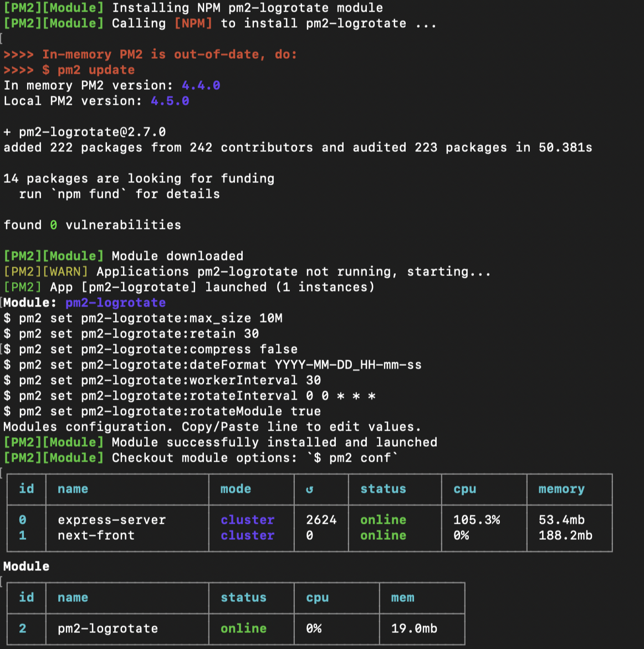Click the 'status' header in Module table

coord(243,597)
